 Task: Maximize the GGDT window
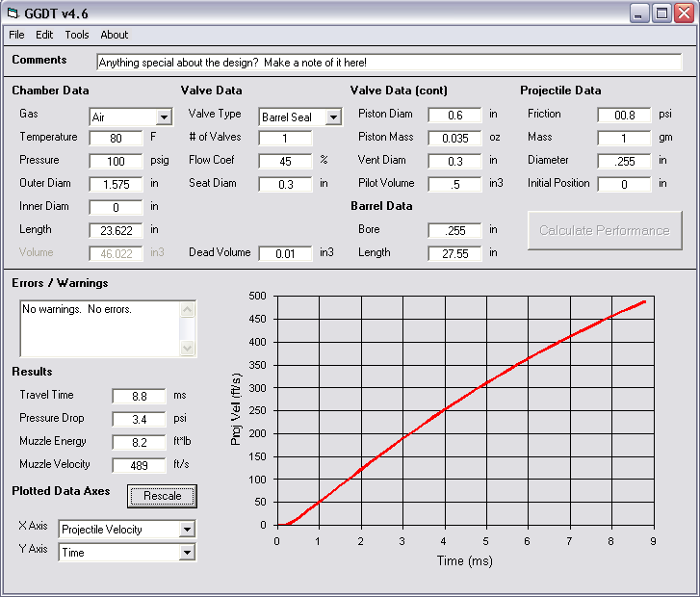tap(661, 13)
